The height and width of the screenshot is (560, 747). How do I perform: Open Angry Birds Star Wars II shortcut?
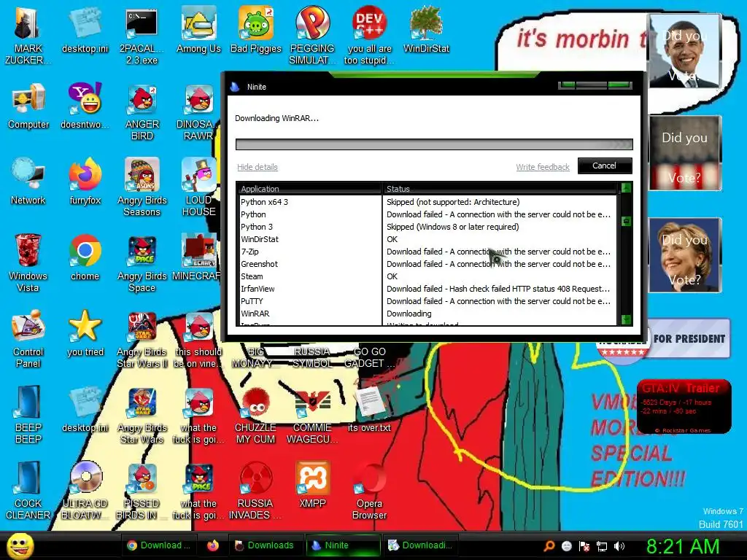click(142, 339)
